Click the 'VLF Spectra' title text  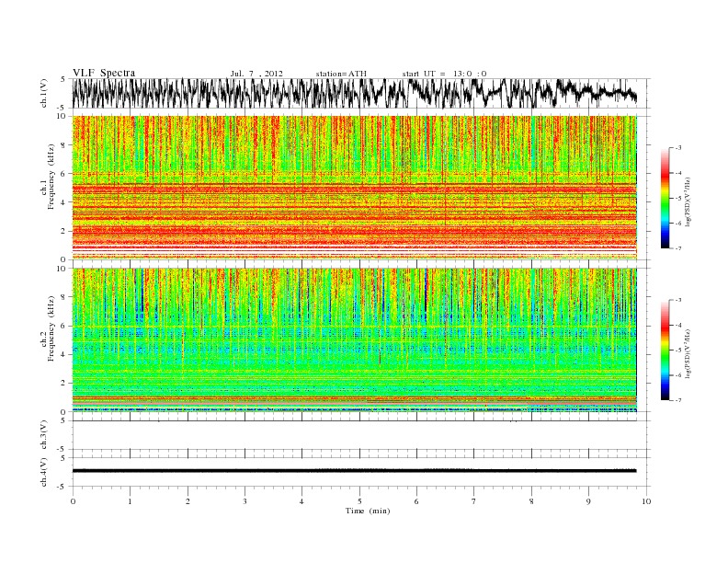click(x=104, y=73)
